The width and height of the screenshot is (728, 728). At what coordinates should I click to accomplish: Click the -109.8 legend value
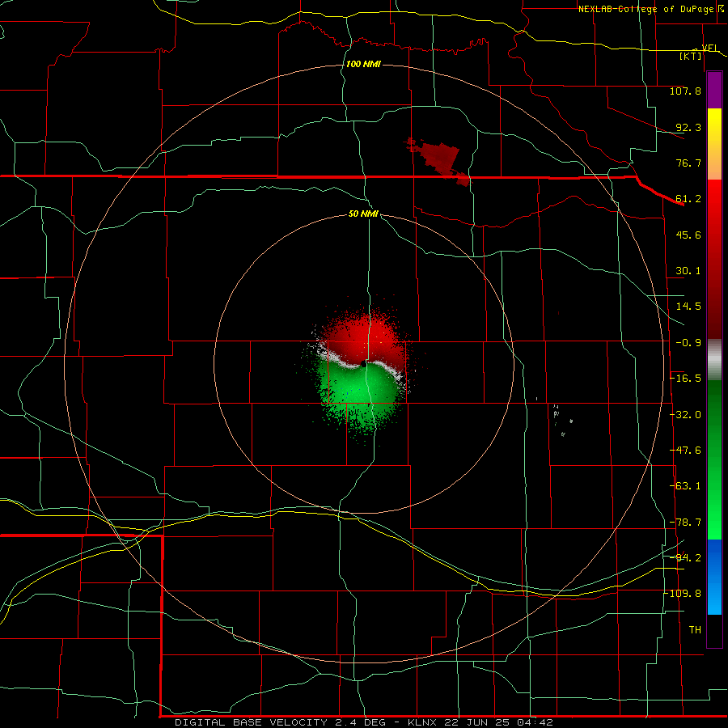point(683,594)
